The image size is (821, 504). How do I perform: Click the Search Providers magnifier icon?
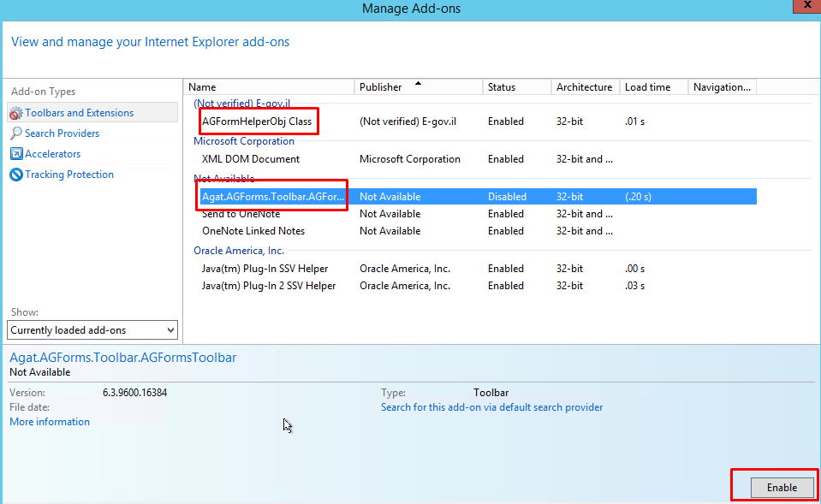16,133
